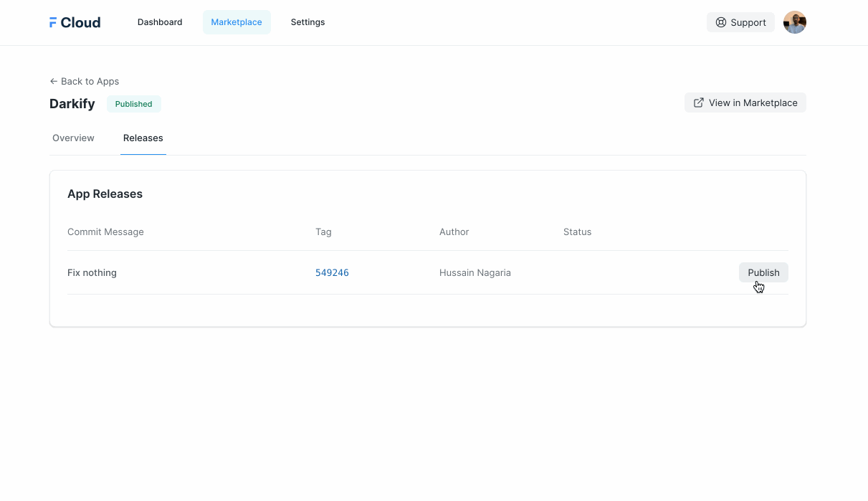Screen dimensions: 868x501
Task: Open the Marketplace page
Action: pos(237,22)
